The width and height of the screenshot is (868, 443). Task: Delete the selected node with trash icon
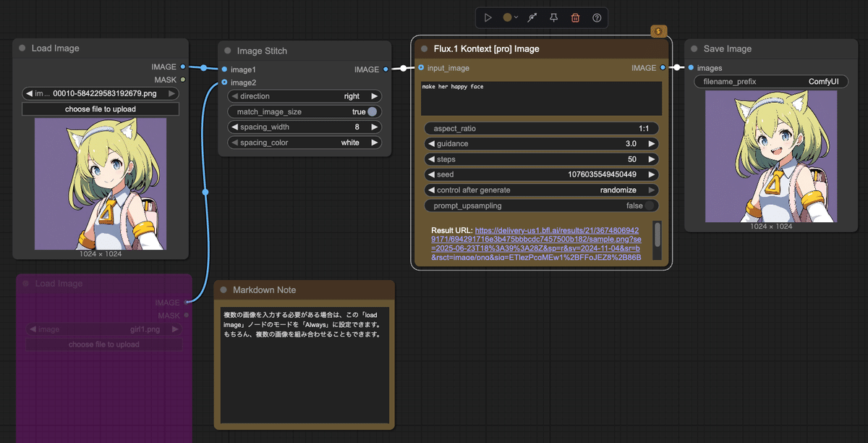575,17
